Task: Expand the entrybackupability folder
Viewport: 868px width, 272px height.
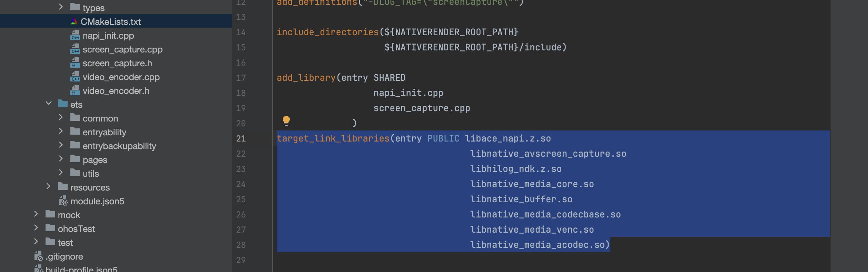Action: point(61,145)
